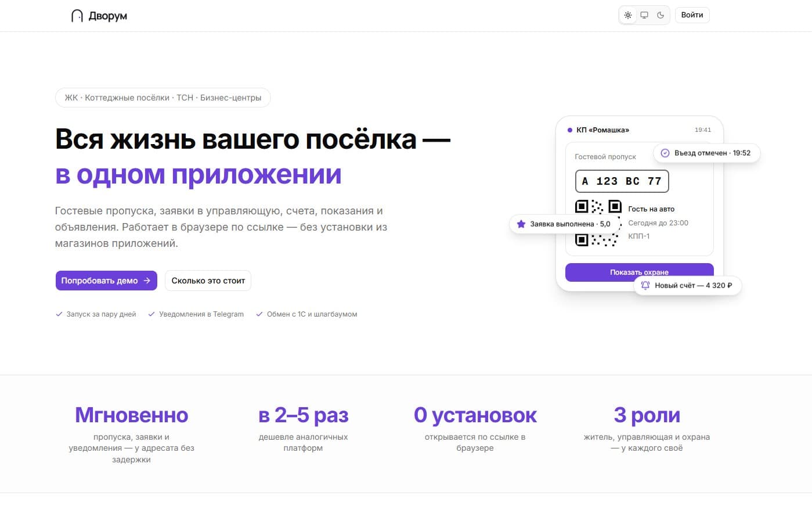The height and width of the screenshot is (528, 812).
Task: Click the checkmark before Запуск за пару дней
Action: 59,314
